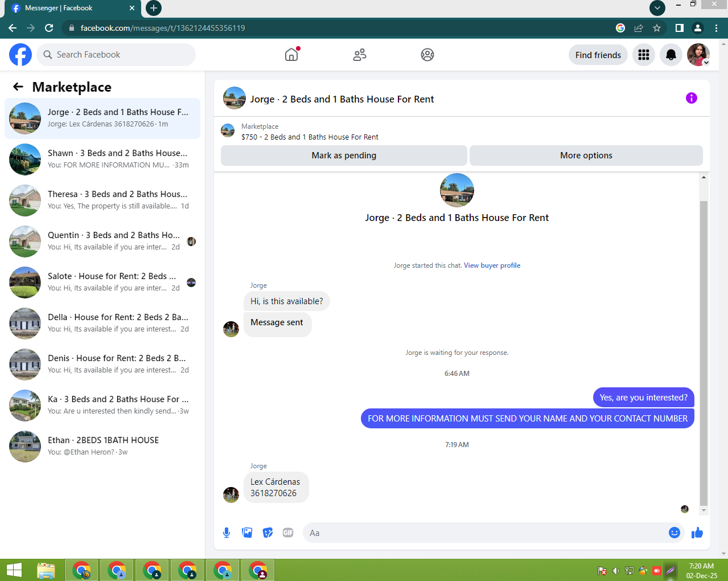Open Chrome three-dot menu
This screenshot has height=581, width=728.
click(717, 28)
